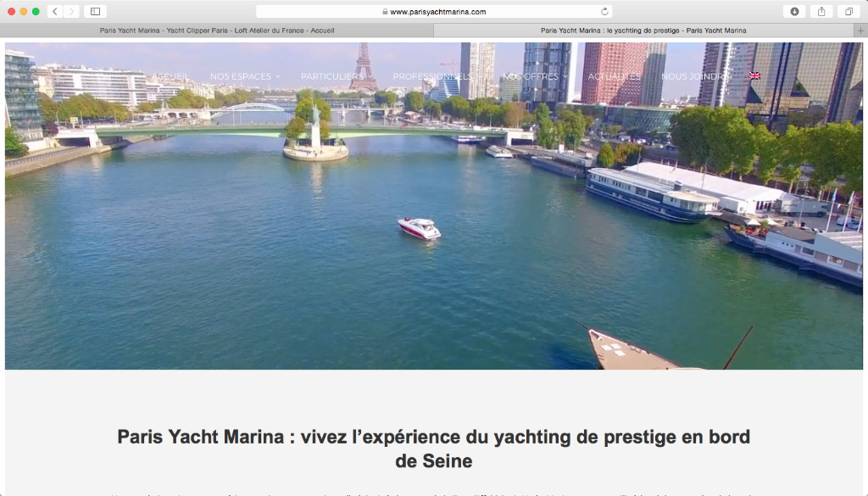Open the NOUS JOINDRE contact link

pyautogui.click(x=693, y=76)
